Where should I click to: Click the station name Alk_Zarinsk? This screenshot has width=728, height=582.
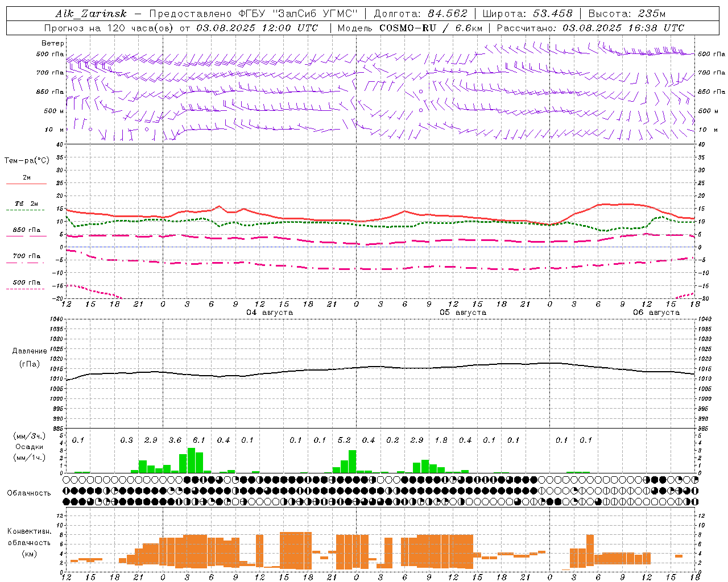click(91, 14)
